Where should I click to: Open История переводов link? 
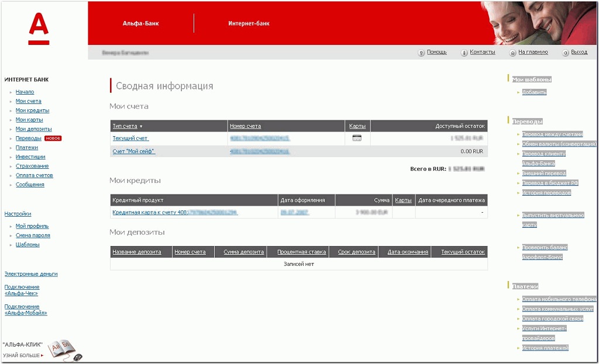(546, 193)
